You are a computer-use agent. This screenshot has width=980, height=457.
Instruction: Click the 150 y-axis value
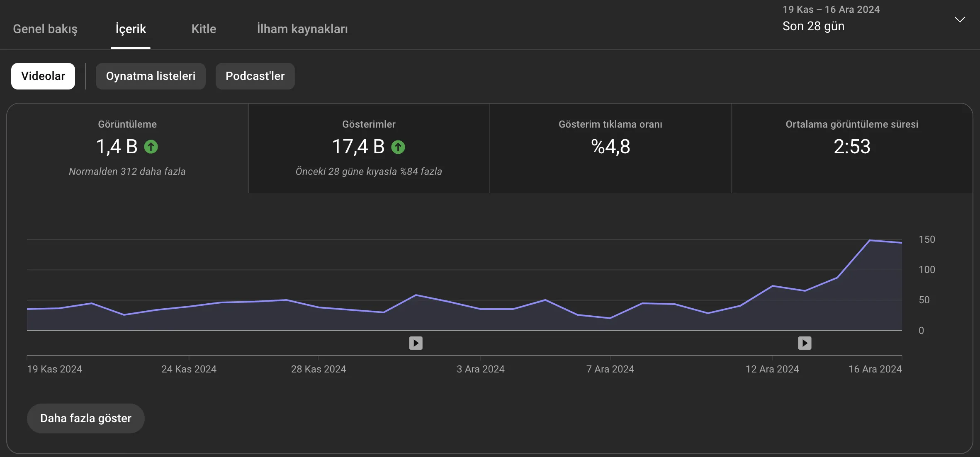point(927,239)
